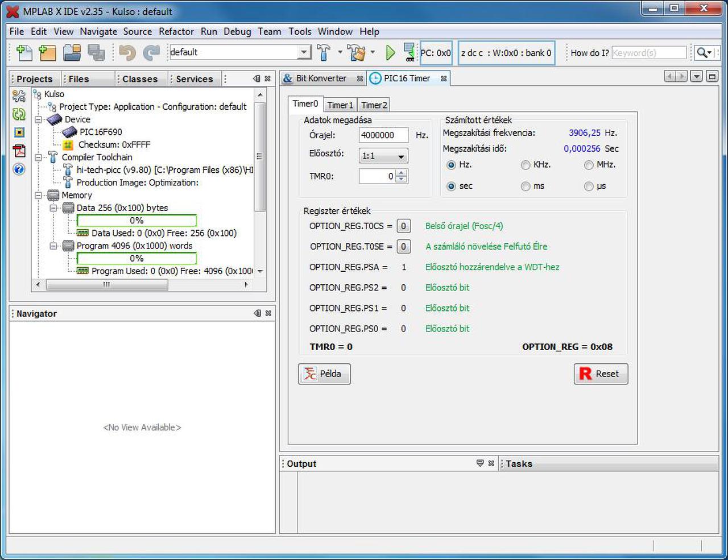Collapse the Program 4096 words node

[x=53, y=246]
